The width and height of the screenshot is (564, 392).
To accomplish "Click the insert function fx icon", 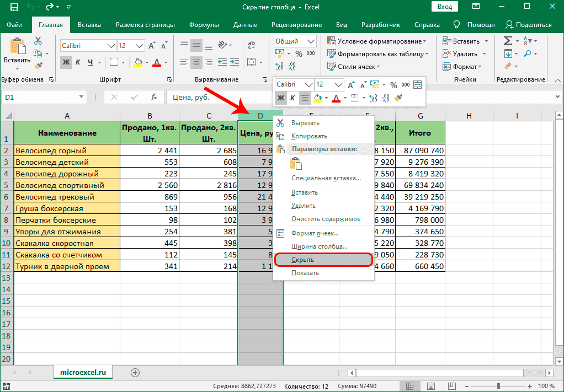I will [x=155, y=97].
